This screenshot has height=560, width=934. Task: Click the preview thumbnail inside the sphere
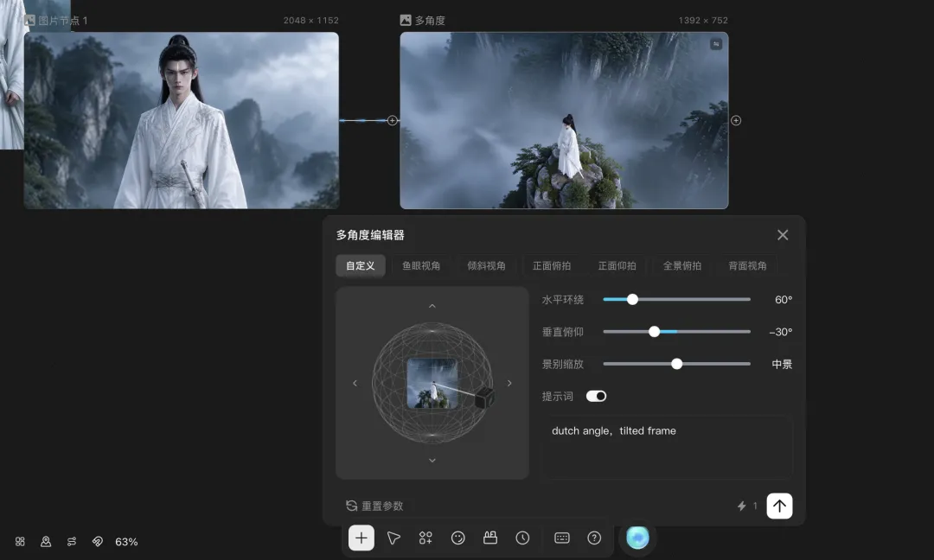pyautogui.click(x=432, y=383)
